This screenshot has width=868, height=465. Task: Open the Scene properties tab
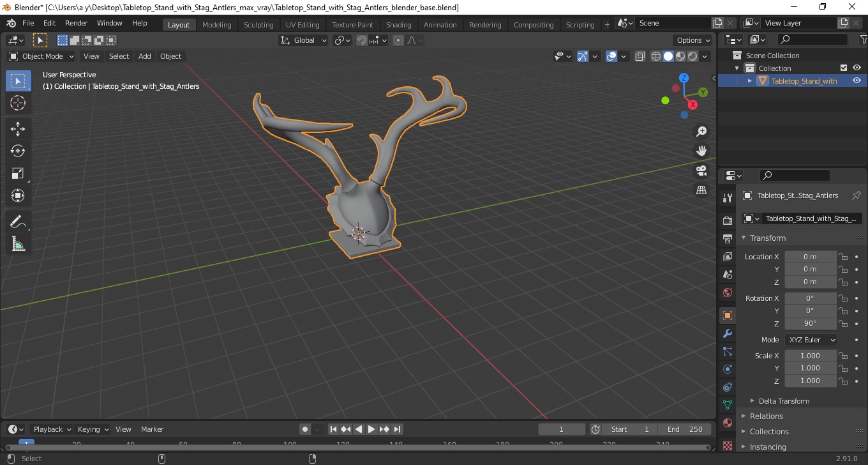coord(727,275)
